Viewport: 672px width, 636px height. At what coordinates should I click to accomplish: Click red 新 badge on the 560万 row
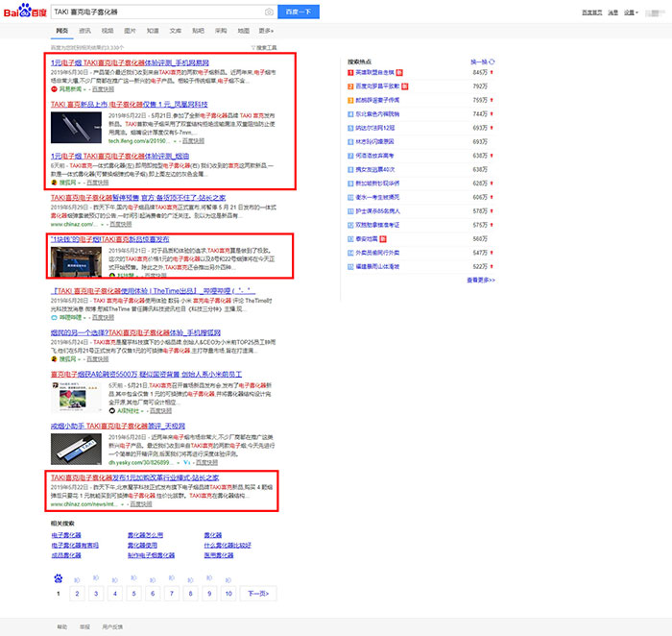(383, 239)
